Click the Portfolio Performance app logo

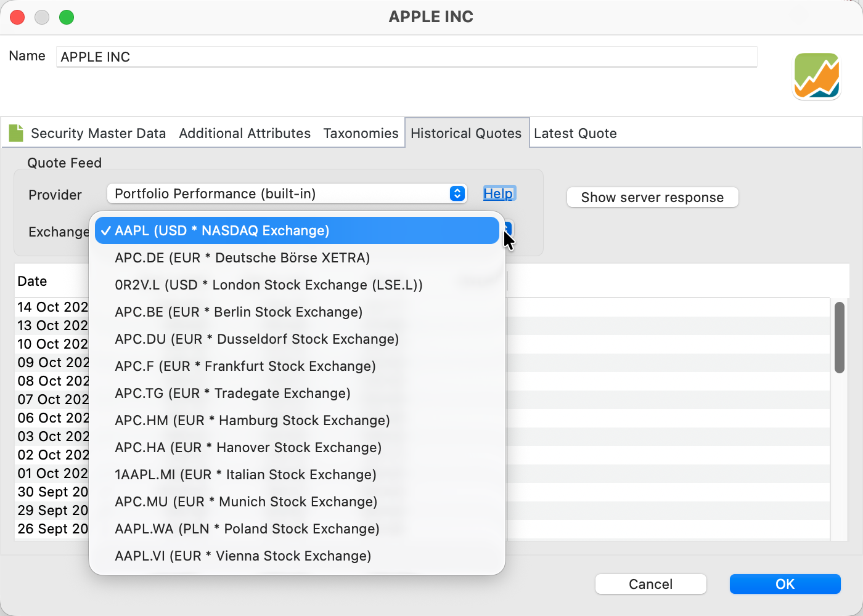coord(816,76)
